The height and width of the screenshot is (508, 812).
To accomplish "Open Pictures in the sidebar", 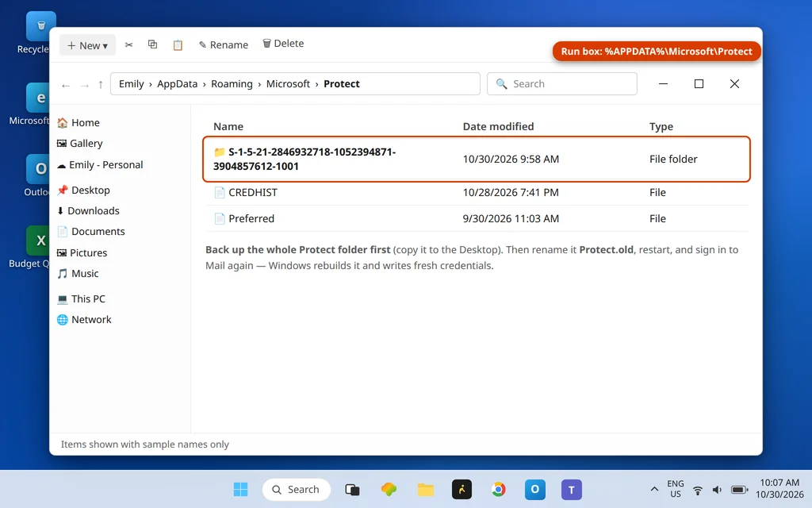I will [82, 253].
